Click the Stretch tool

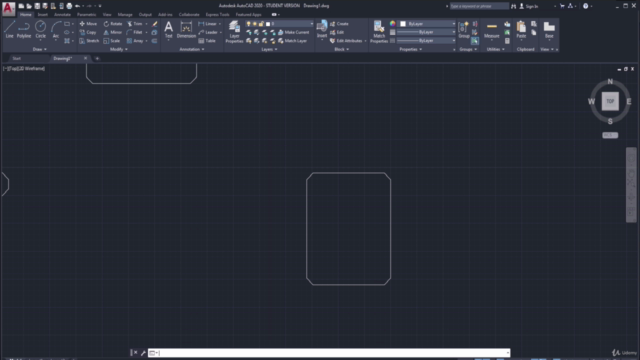tap(89, 41)
